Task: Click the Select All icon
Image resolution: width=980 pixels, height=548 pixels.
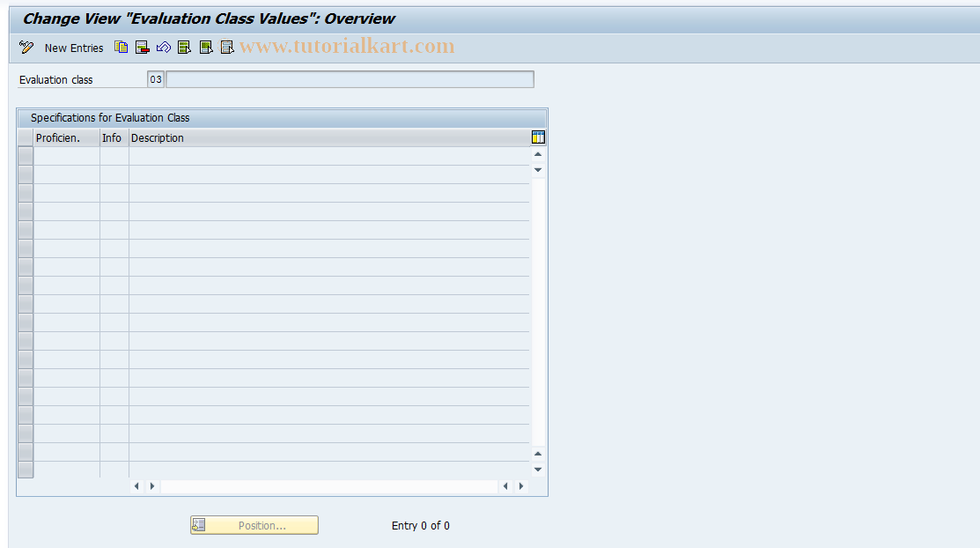Action: pos(184,48)
